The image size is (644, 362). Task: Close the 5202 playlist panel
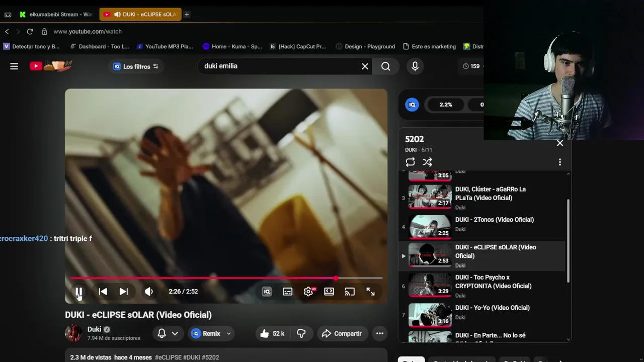tap(560, 143)
